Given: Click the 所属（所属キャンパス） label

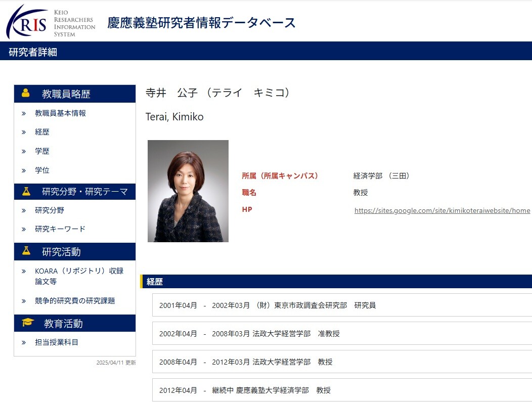Looking at the screenshot, I should (x=280, y=176).
